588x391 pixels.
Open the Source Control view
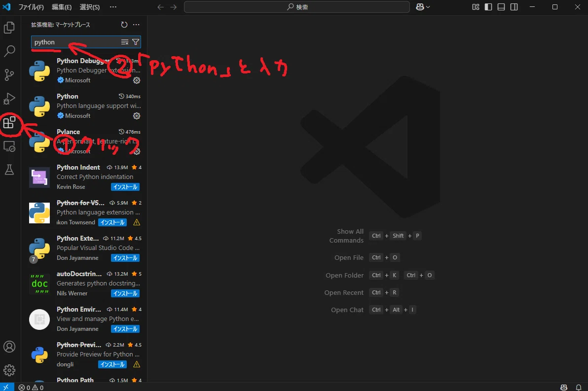(x=9, y=75)
